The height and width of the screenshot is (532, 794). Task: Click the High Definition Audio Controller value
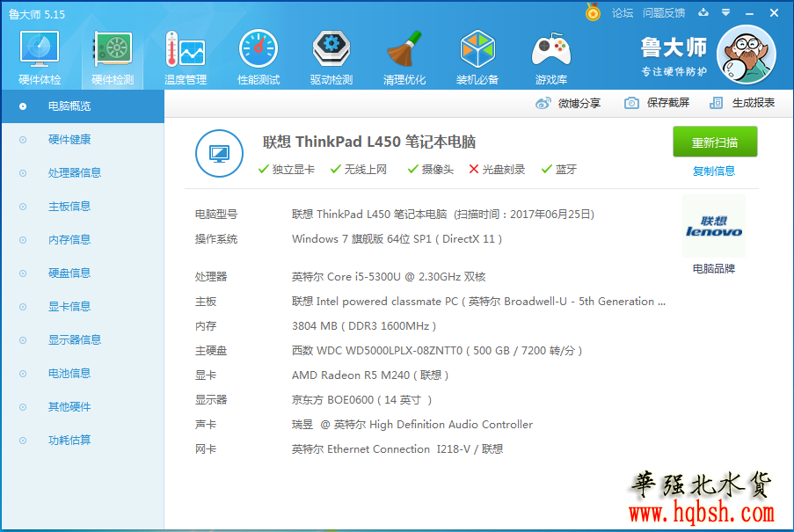pos(412,425)
